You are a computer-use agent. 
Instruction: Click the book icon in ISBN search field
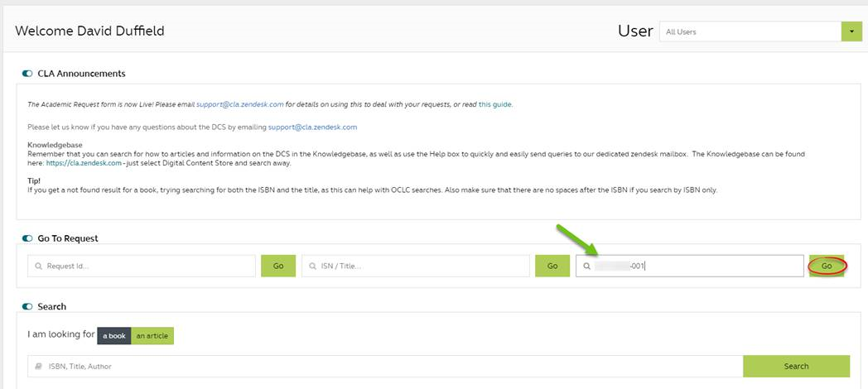tap(38, 367)
